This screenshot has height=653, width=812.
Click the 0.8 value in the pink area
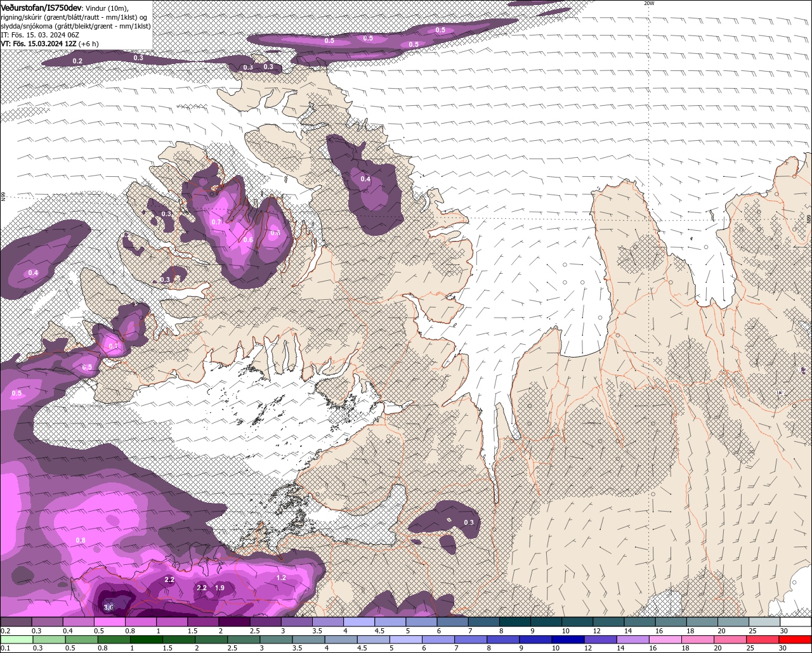[81, 540]
